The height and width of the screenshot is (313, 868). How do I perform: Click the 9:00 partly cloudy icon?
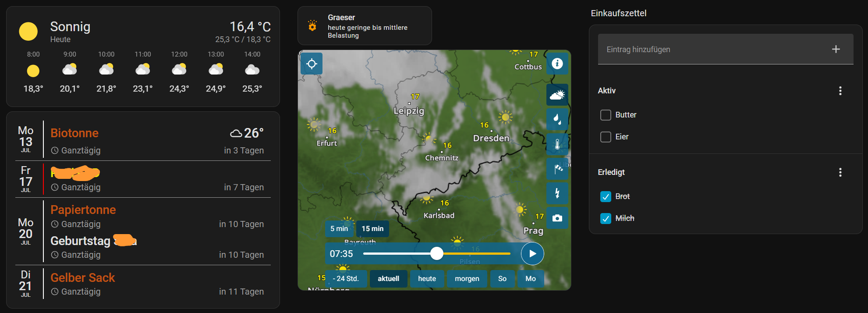[70, 69]
